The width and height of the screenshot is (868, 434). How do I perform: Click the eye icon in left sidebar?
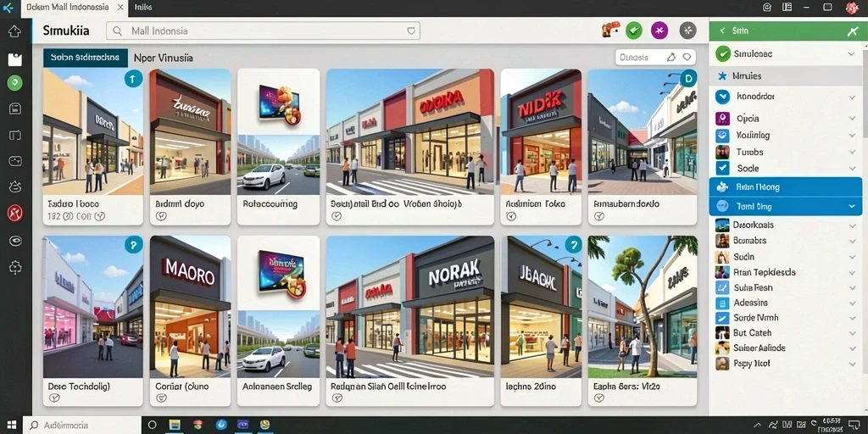point(15,241)
